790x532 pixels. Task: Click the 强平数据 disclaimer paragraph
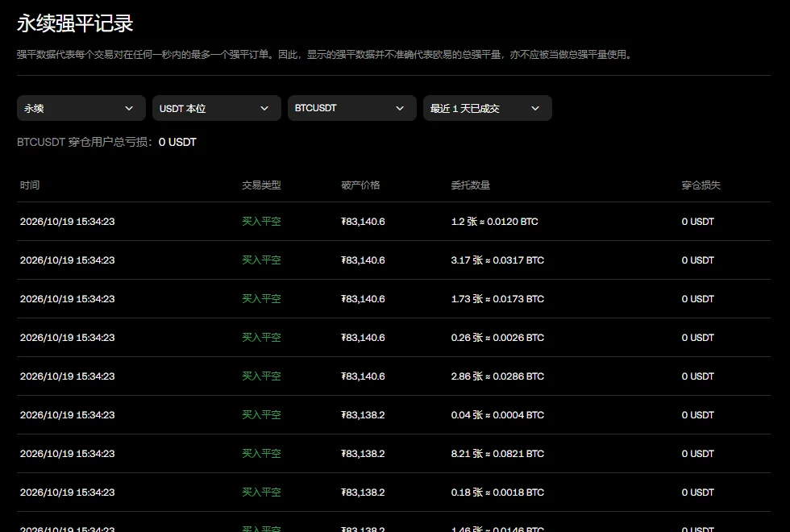click(x=324, y=55)
